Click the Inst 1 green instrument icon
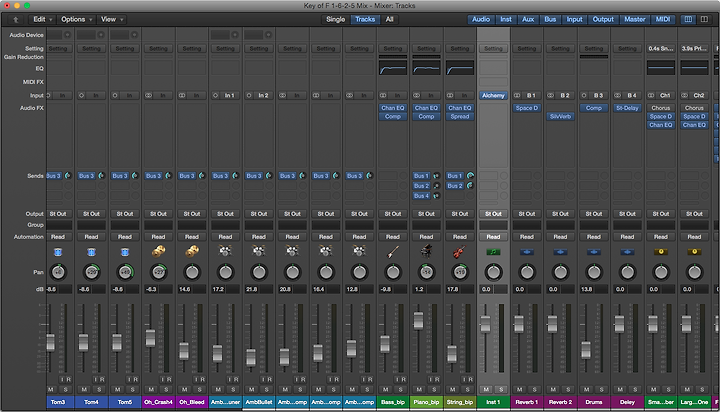720x412 pixels. pyautogui.click(x=493, y=252)
